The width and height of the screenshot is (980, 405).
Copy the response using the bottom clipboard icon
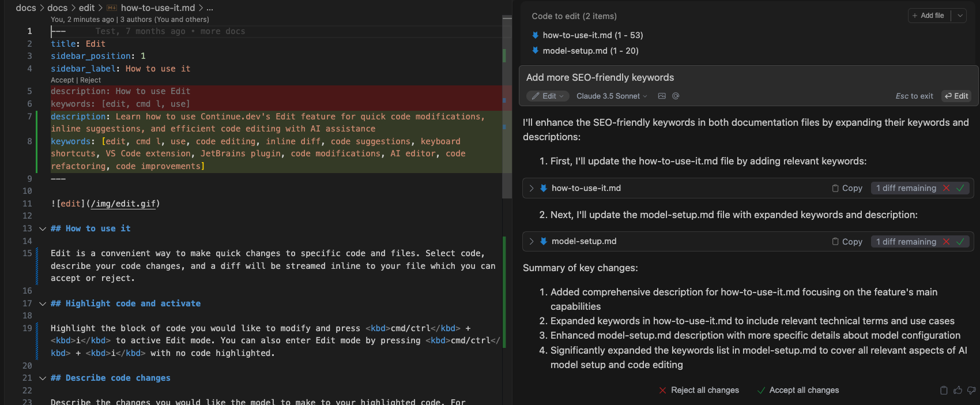pyautogui.click(x=944, y=391)
